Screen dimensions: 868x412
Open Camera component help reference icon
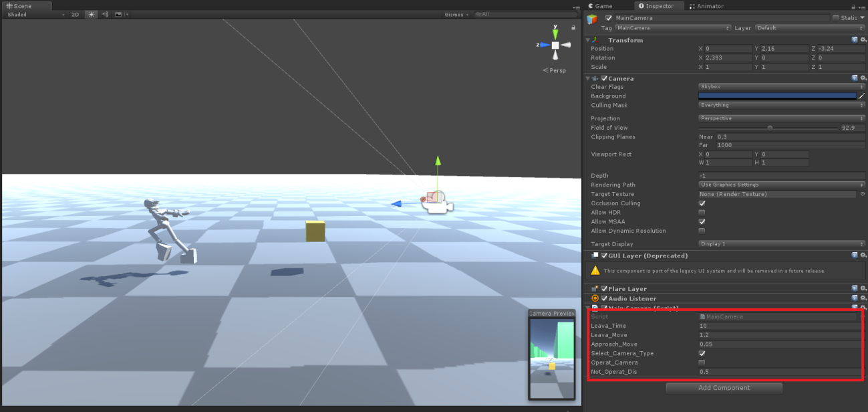tap(855, 78)
